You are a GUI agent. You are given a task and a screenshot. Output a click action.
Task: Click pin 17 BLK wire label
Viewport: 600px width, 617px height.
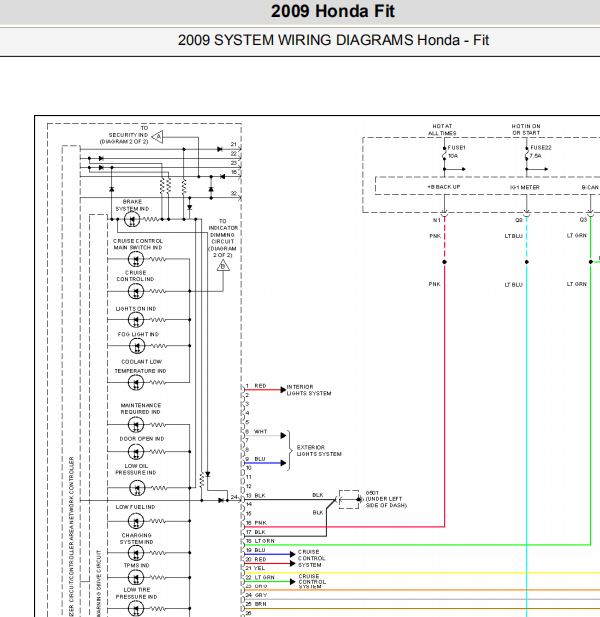[260, 532]
